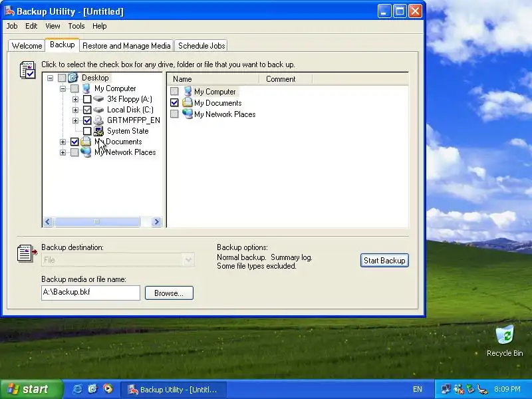
Task: Open the Recycle Bin desktop icon
Action: click(505, 334)
